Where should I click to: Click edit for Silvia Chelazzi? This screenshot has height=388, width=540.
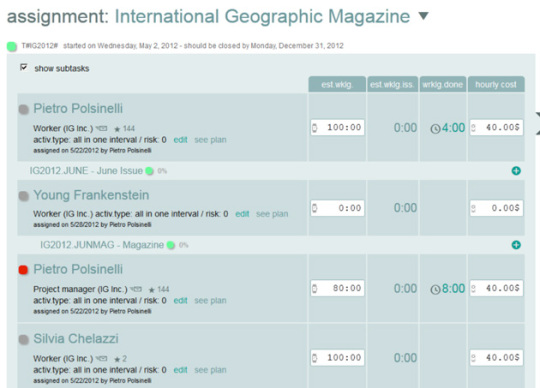[180, 370]
